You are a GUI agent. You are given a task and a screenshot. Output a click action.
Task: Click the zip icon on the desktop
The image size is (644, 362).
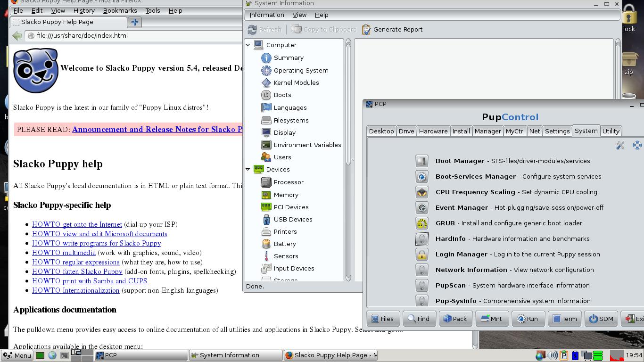point(629,64)
